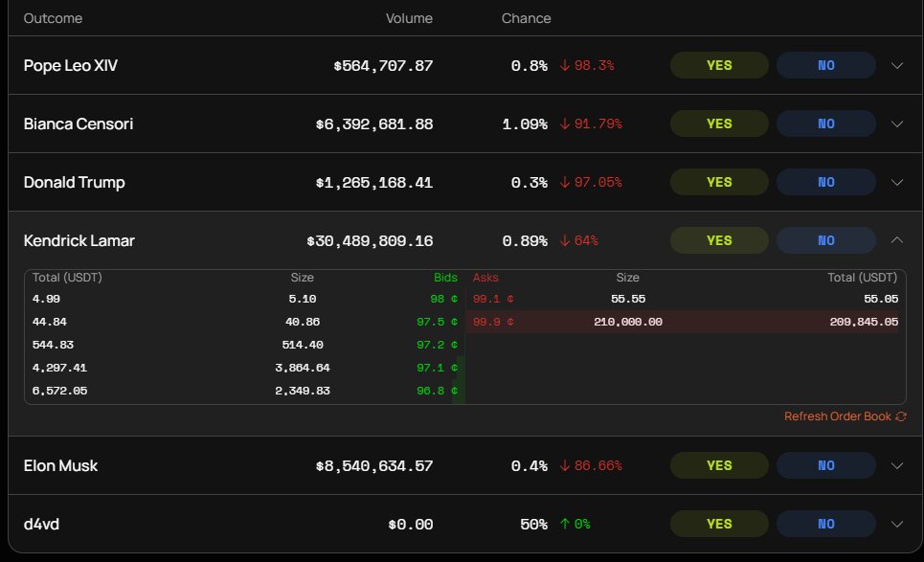This screenshot has height=562, width=924.
Task: Click the 99.9 ¢ ask row
Action: coord(685,323)
